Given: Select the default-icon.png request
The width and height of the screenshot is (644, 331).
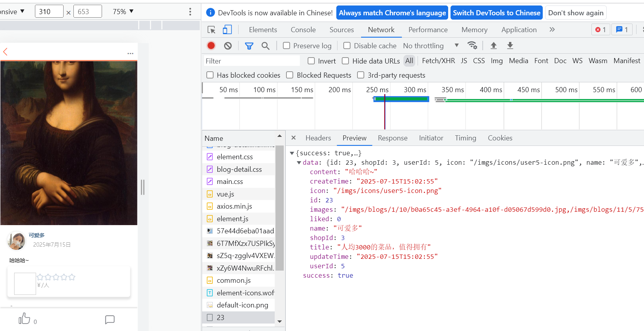Looking at the screenshot, I should pos(239,305).
